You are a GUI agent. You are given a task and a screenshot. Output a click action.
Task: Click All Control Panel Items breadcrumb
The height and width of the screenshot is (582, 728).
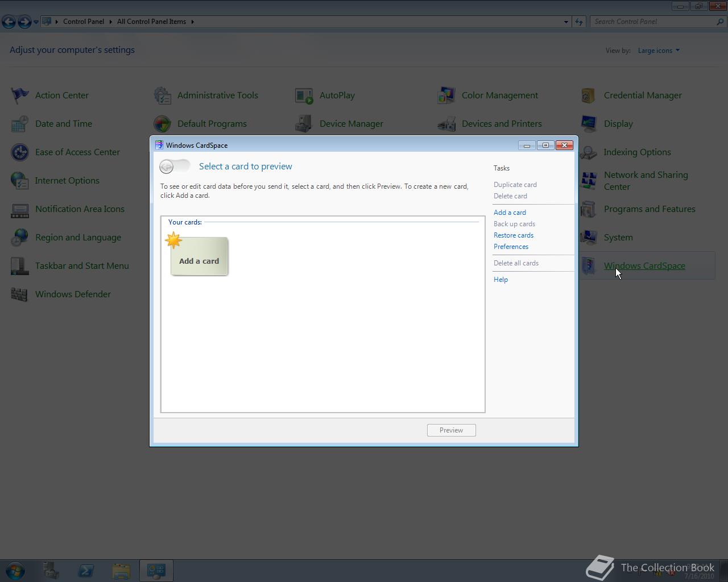coord(151,22)
